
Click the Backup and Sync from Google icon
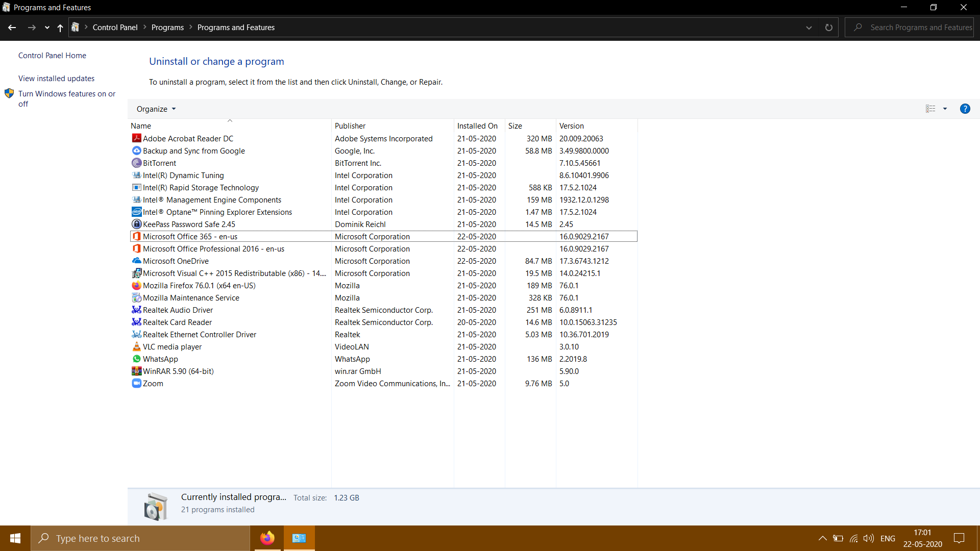(x=136, y=151)
